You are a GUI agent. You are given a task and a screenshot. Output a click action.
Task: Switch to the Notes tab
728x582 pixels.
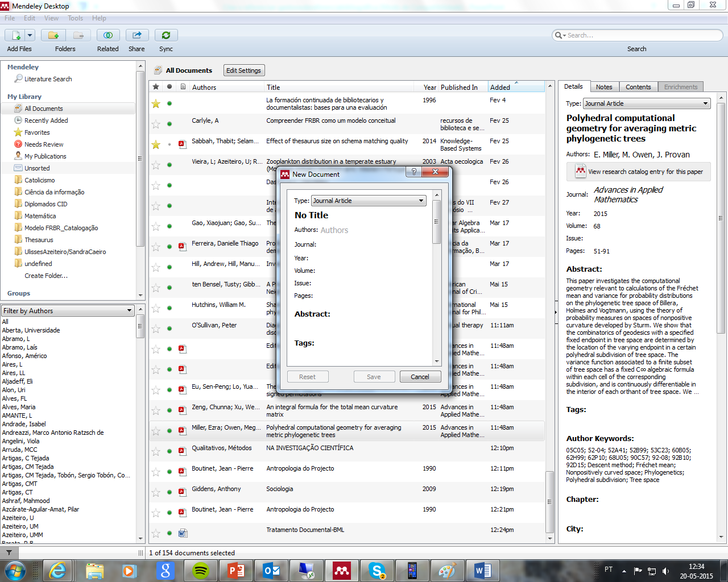pos(604,87)
